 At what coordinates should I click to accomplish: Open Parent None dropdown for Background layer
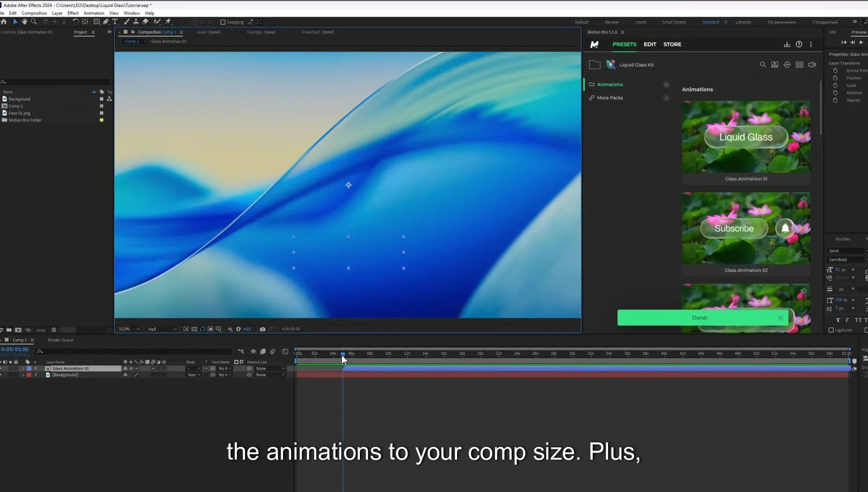270,375
